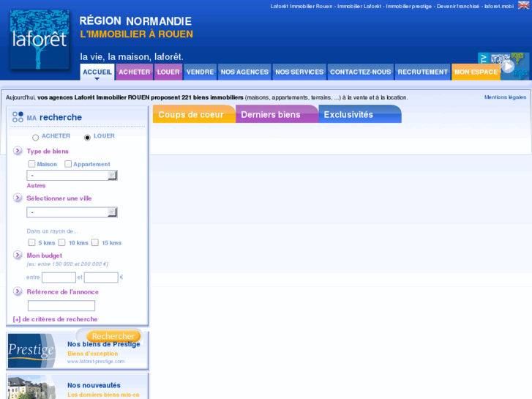Click the RÉGION NORMANDIE heading
Image resolution: width=532 pixels, height=399 pixels.
(135, 21)
